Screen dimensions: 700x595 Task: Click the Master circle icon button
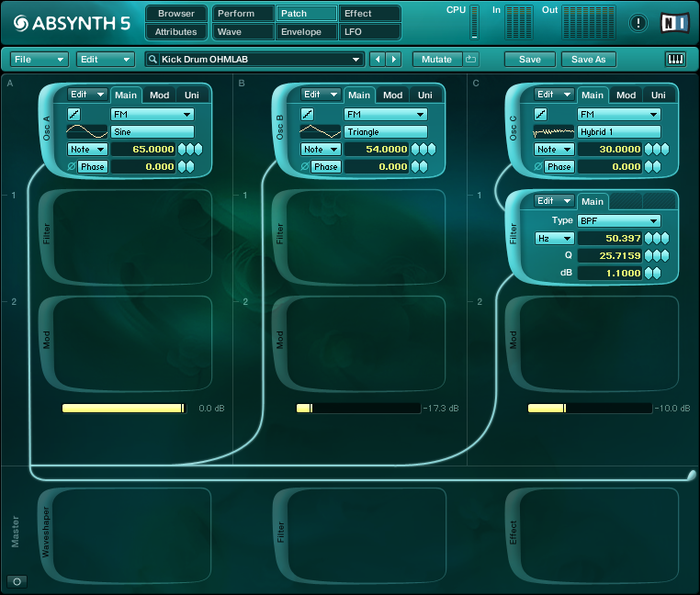(17, 581)
